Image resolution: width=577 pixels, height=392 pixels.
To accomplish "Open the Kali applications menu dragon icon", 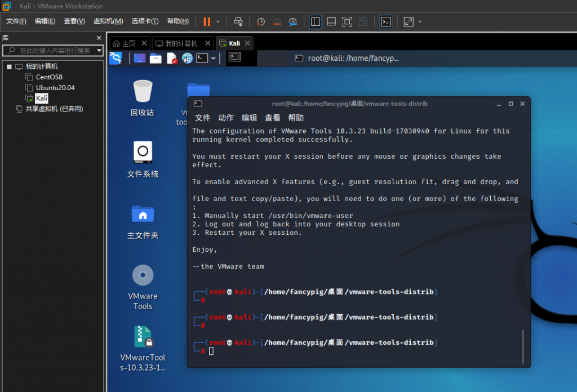I will (x=116, y=58).
